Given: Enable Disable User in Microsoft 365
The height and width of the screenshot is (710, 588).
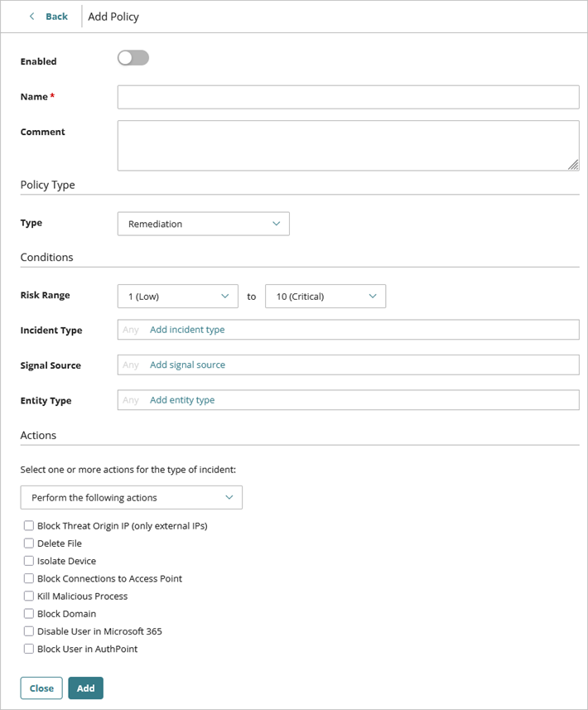Looking at the screenshot, I should click(28, 631).
